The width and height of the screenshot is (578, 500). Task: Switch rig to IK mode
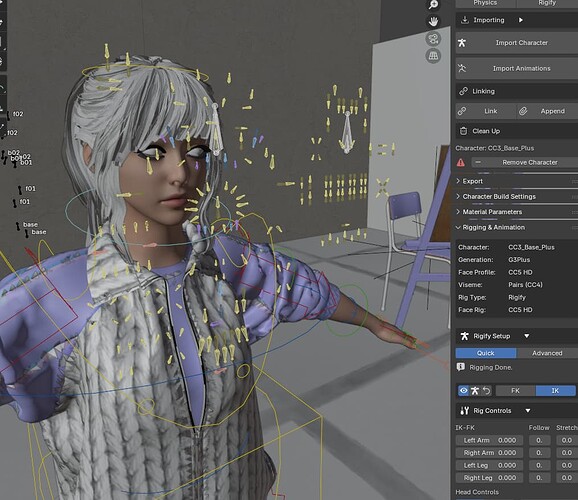555,390
